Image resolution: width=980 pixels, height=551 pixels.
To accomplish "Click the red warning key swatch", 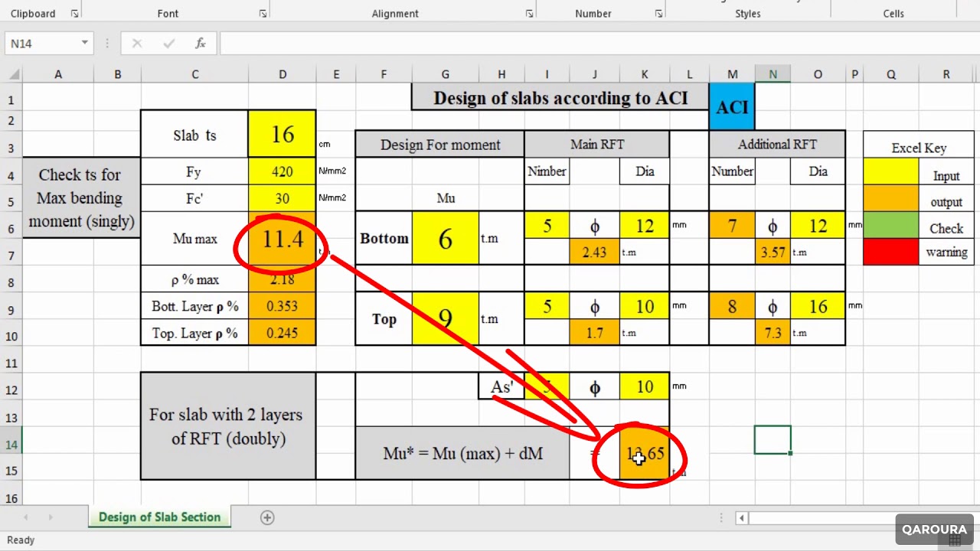I will click(x=891, y=252).
